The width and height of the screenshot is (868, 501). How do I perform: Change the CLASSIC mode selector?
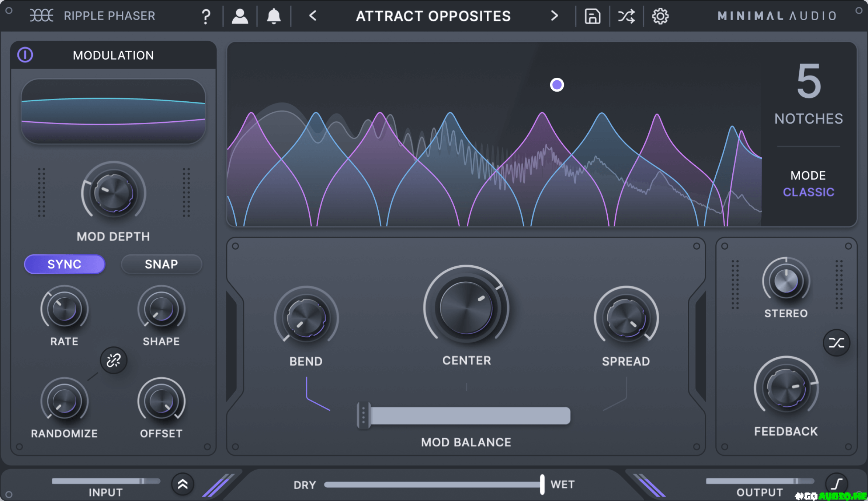click(808, 192)
